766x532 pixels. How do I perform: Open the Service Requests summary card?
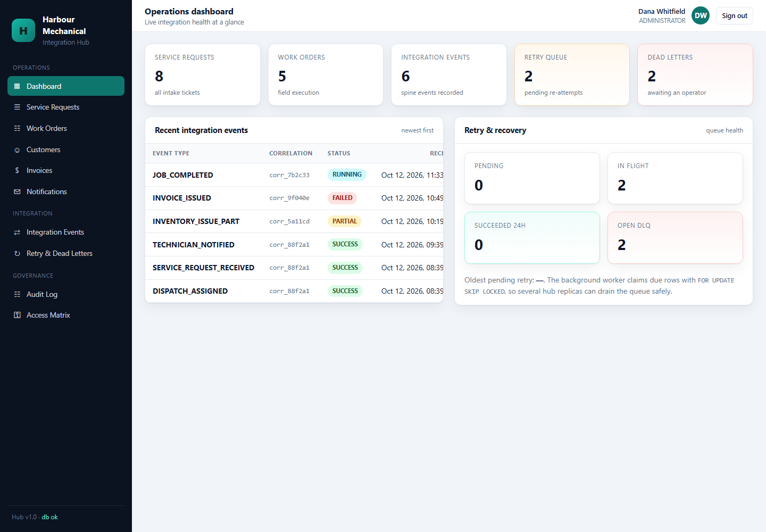click(x=203, y=74)
